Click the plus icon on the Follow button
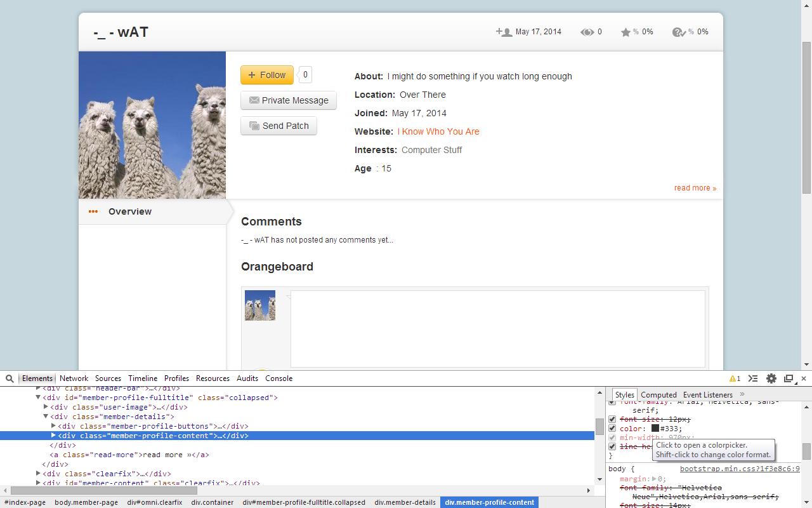The image size is (812, 508). click(252, 75)
